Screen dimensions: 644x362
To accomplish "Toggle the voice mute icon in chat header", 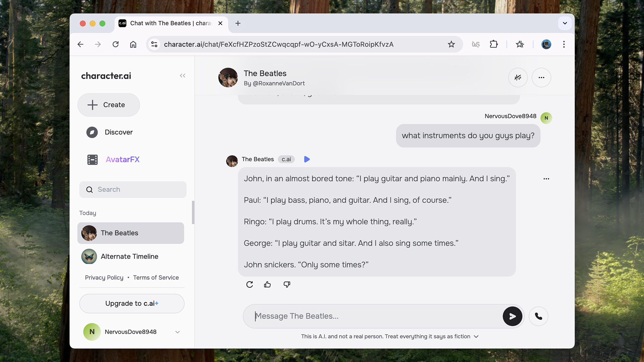I will 518,78.
